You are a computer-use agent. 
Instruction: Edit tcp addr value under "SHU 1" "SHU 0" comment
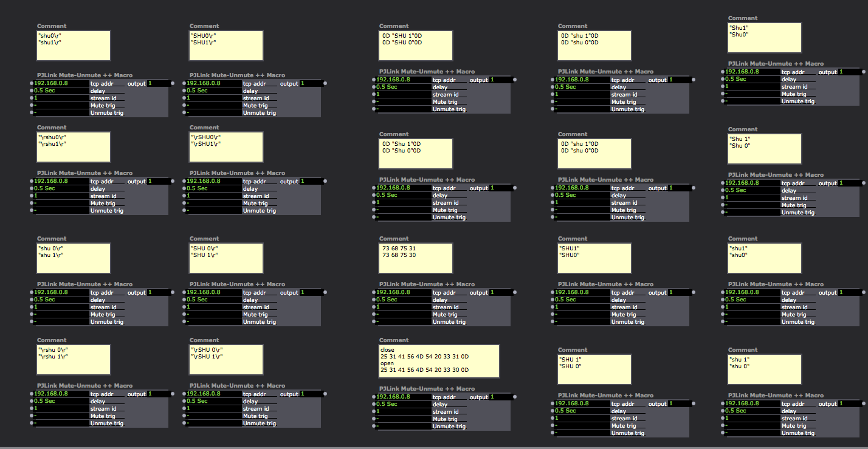(582, 403)
